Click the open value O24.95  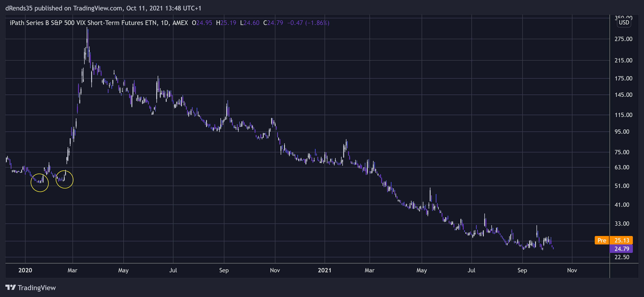[202, 23]
